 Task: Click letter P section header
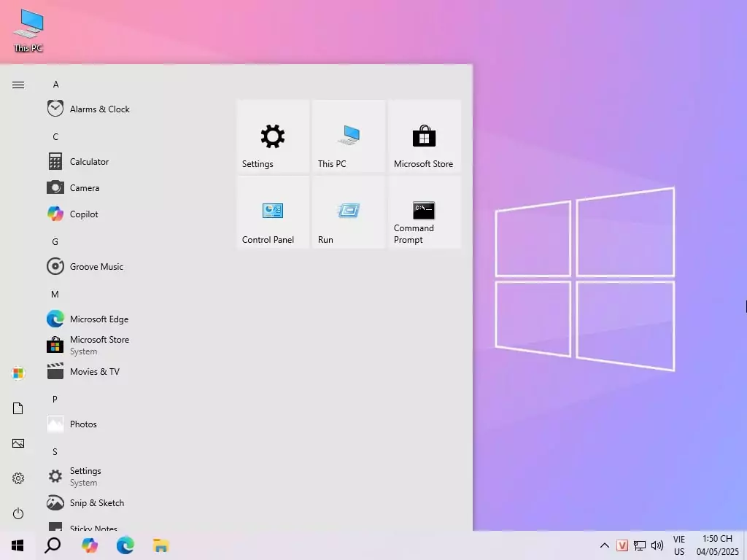tap(55, 399)
